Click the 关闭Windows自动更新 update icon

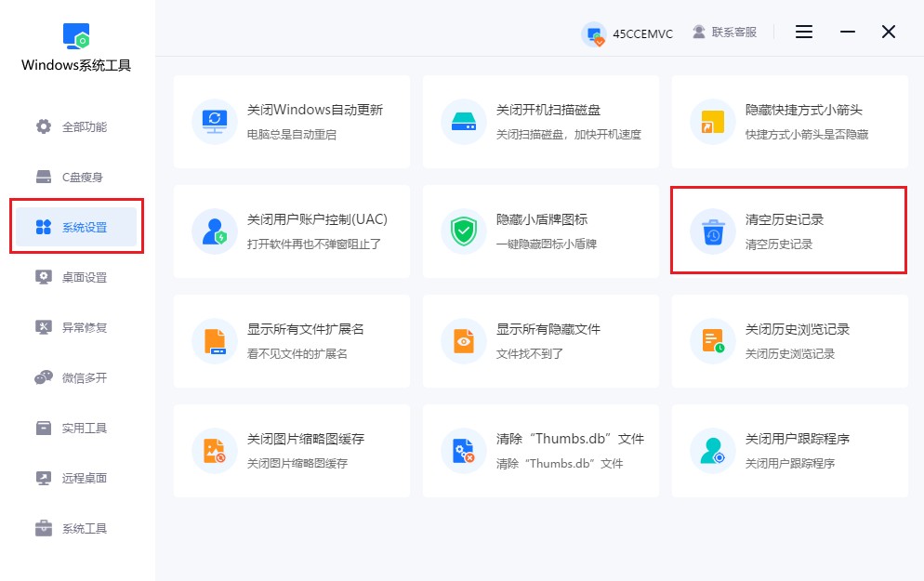click(x=215, y=121)
